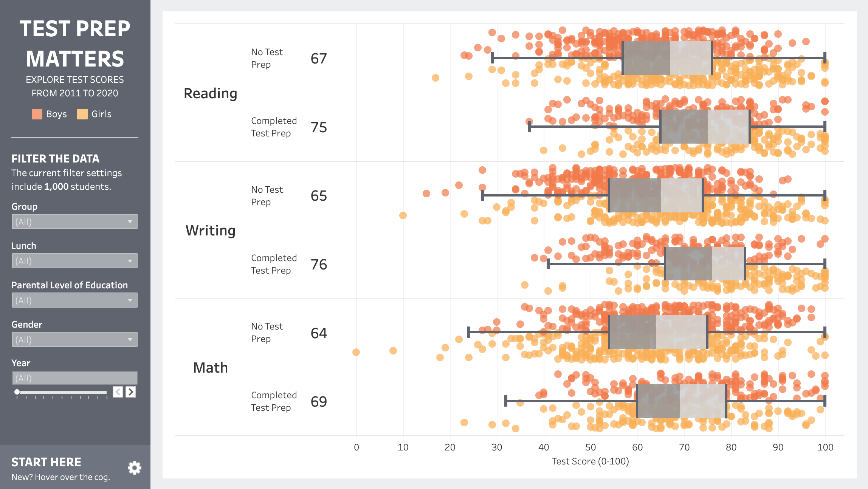Click the Writing subject row label

point(211,231)
